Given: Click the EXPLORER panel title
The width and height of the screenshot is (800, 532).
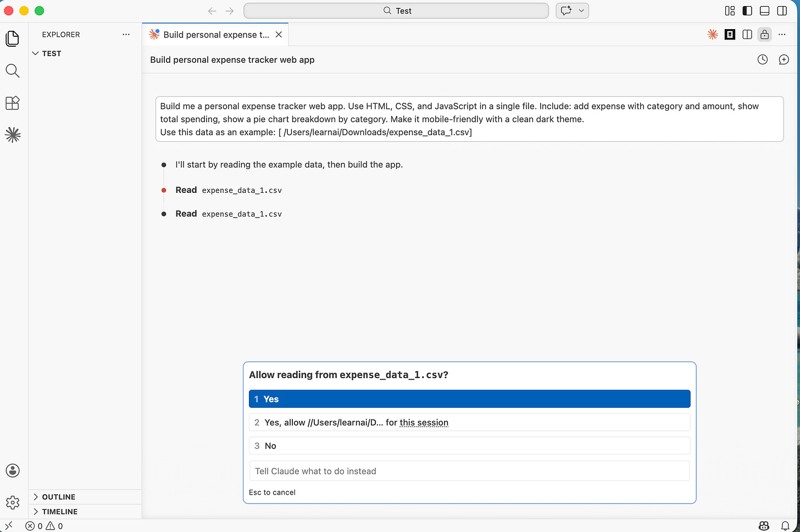Looking at the screenshot, I should coord(61,34).
